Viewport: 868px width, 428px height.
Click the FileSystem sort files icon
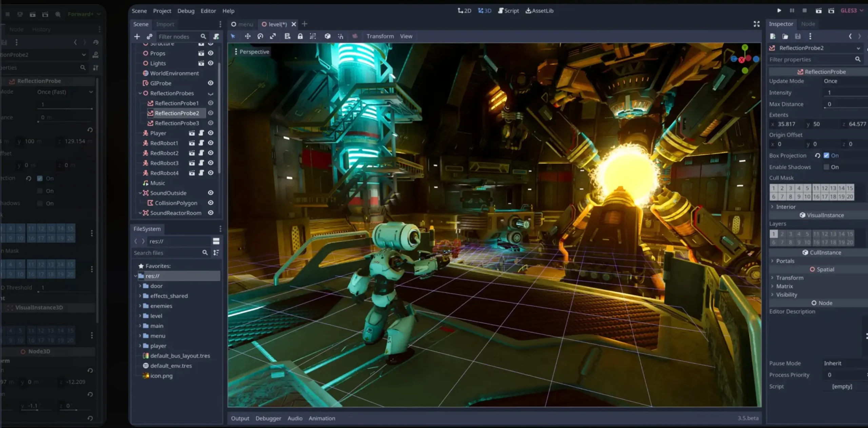tap(216, 253)
